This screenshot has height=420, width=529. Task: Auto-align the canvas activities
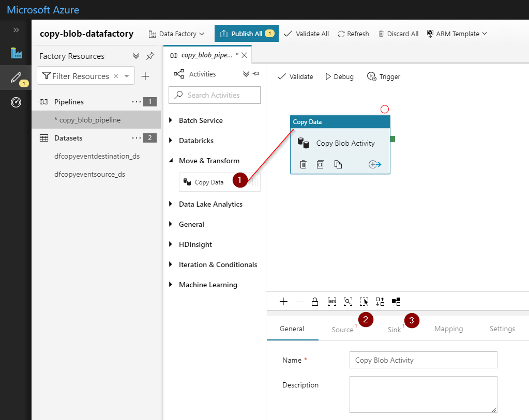(x=380, y=302)
